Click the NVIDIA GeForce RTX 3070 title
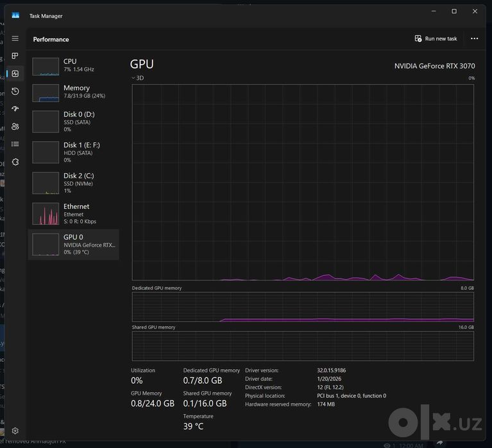 tap(434, 66)
